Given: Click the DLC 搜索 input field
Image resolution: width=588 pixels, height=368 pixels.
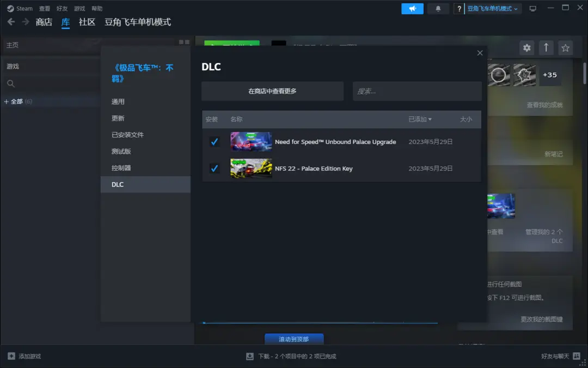Looking at the screenshot, I should 417,91.
